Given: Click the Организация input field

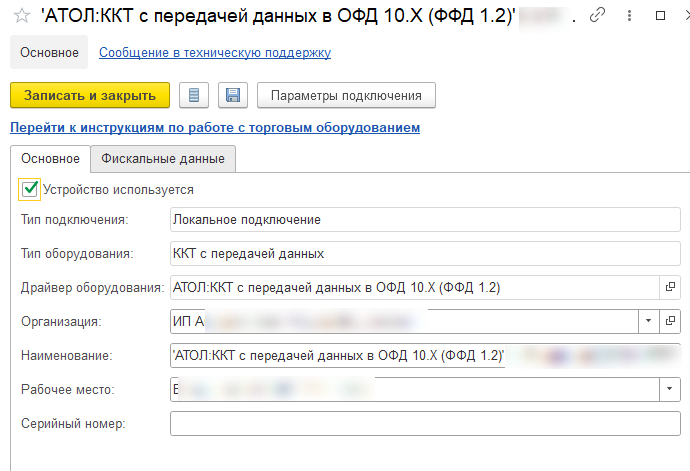Looking at the screenshot, I should [x=404, y=321].
